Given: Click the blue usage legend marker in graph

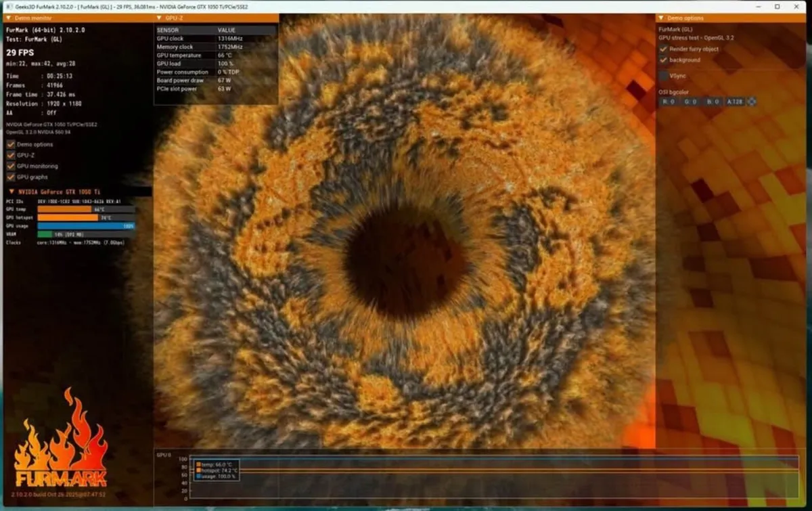Looking at the screenshot, I should pos(198,476).
